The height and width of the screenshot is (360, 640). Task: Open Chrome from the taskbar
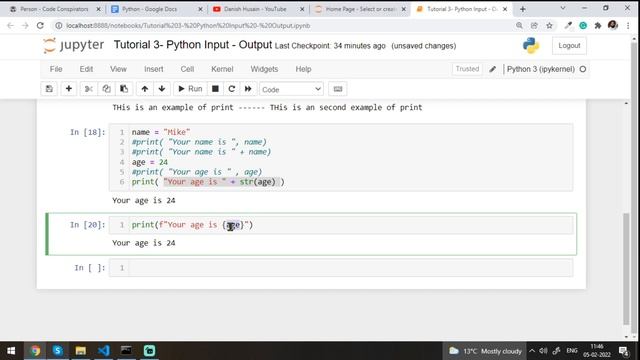tap(35, 351)
